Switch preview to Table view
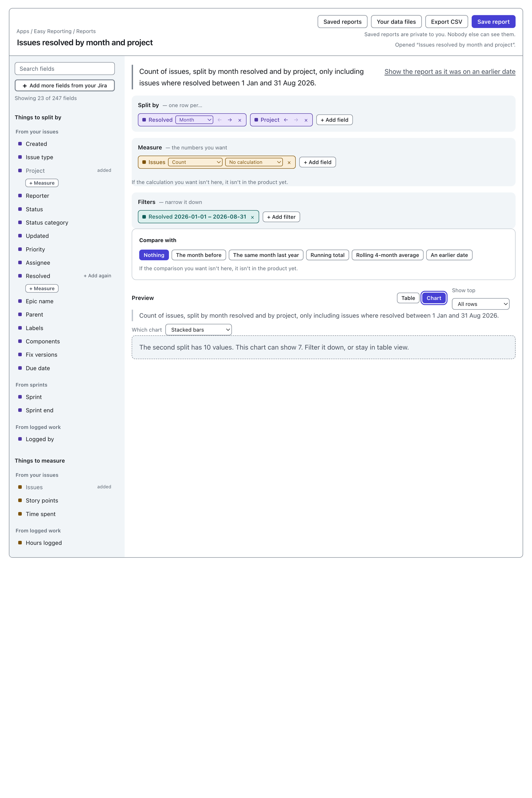The height and width of the screenshot is (798, 532). 408,298
